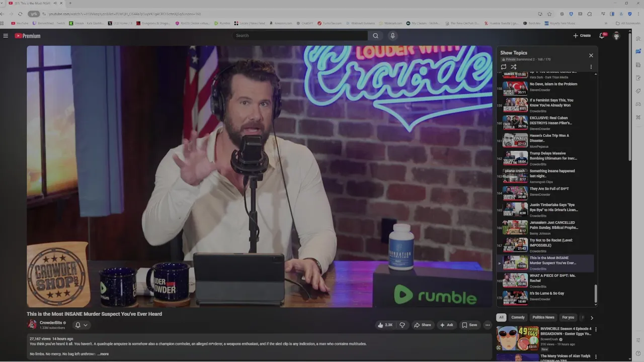Open options for Many Voices of Alan Tudyk
This screenshot has height=362, width=644.
pyautogui.click(x=596, y=357)
